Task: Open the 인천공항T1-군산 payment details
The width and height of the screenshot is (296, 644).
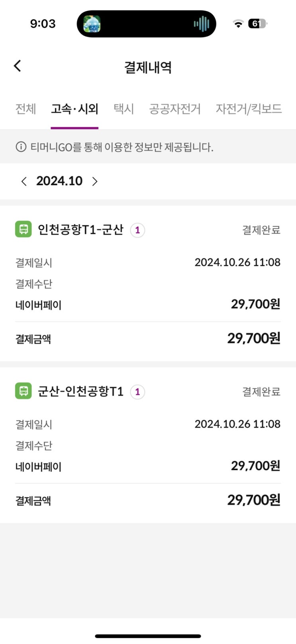Action: click(x=80, y=230)
